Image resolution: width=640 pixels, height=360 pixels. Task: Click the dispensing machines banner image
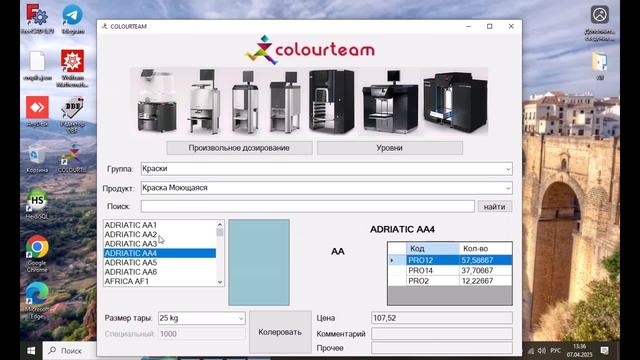(x=309, y=101)
